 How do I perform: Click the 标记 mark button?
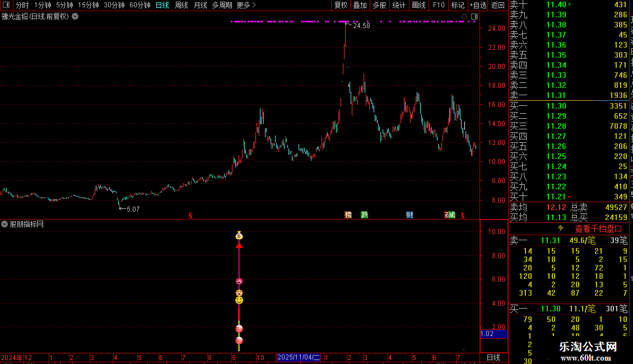coord(458,5)
